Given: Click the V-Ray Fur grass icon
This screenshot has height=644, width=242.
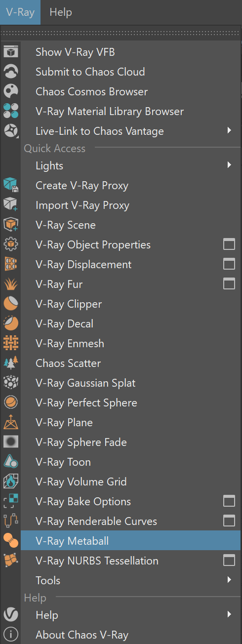Looking at the screenshot, I should (11, 284).
